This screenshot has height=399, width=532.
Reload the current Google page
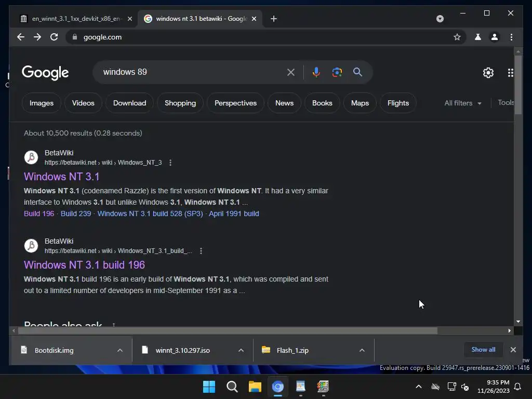coord(54,37)
